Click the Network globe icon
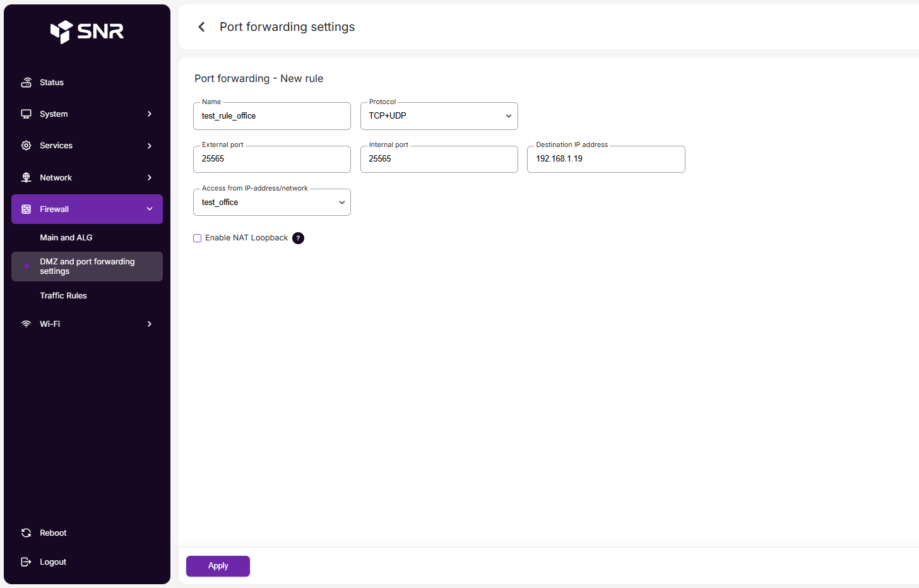The image size is (919, 588). [x=26, y=178]
